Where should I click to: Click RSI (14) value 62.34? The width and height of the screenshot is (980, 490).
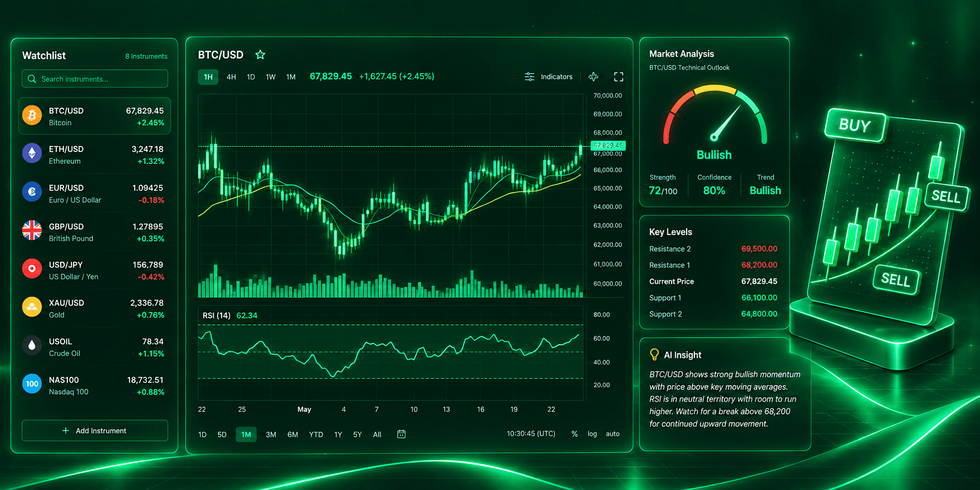(x=247, y=315)
